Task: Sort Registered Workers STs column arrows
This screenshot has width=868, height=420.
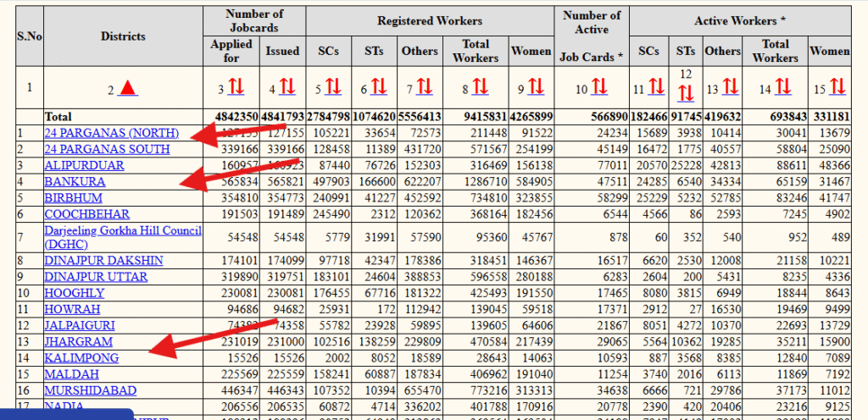Action: pos(378,87)
